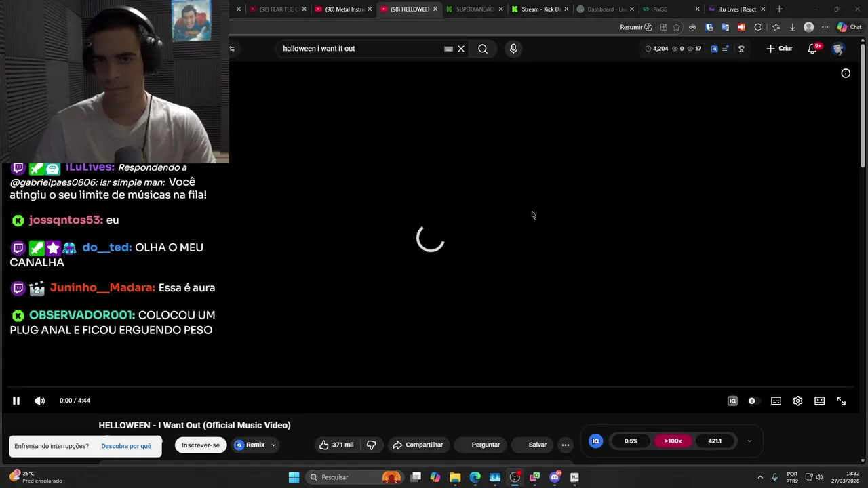Click the IQ icon in player controls
The width and height of the screenshot is (868, 488).
coord(732,401)
